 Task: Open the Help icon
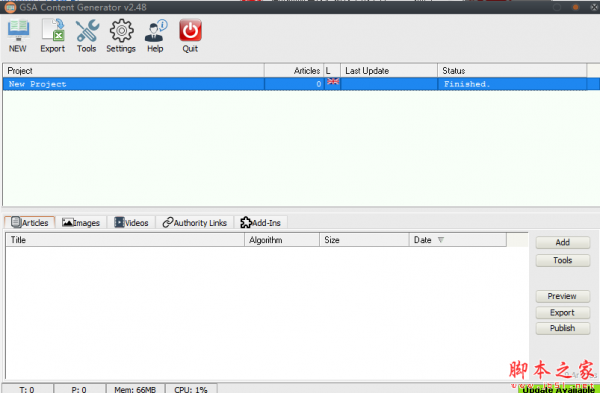pos(155,36)
